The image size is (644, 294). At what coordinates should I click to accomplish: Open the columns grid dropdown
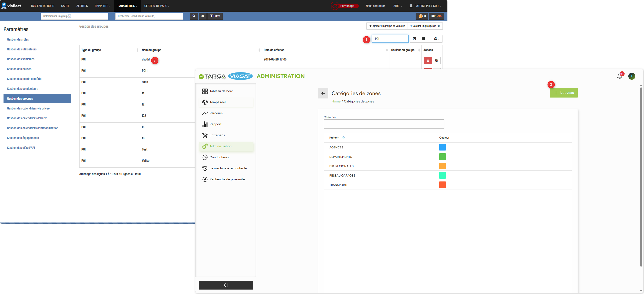[425, 38]
